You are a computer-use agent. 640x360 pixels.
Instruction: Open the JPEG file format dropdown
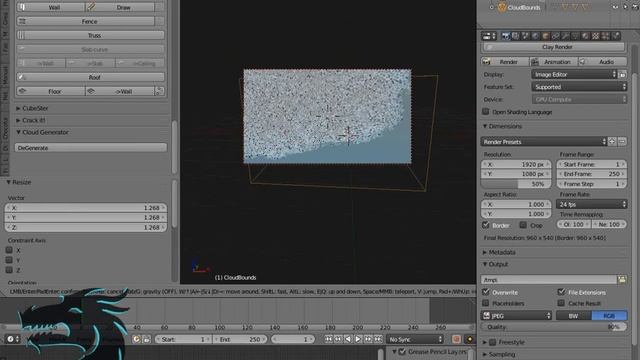[517, 316]
